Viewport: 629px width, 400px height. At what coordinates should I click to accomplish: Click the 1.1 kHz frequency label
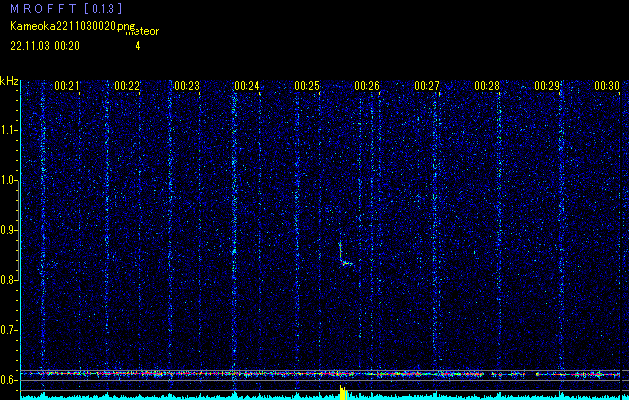coord(9,130)
